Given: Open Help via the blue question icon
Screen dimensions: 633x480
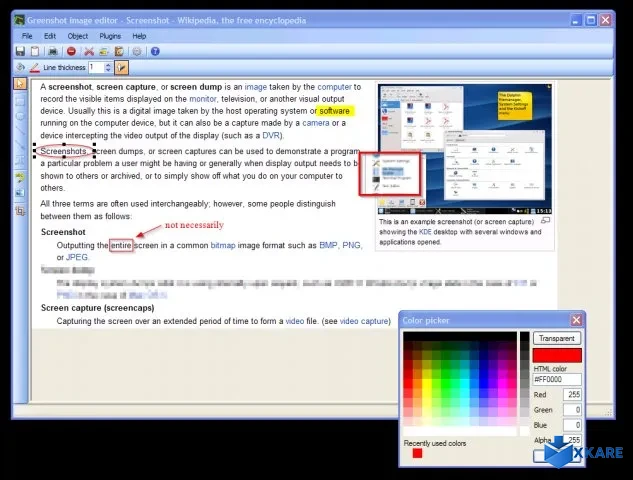Looking at the screenshot, I should (155, 51).
